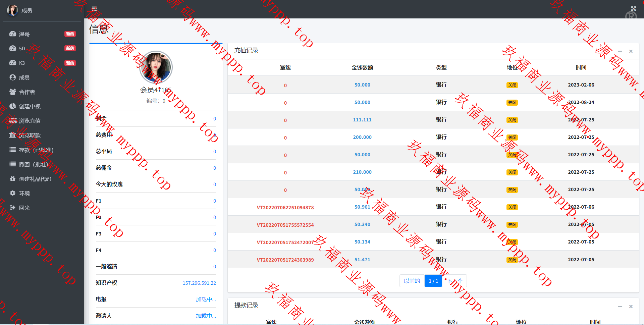
Task: Click the fullscreen expand icon
Action: point(633,9)
